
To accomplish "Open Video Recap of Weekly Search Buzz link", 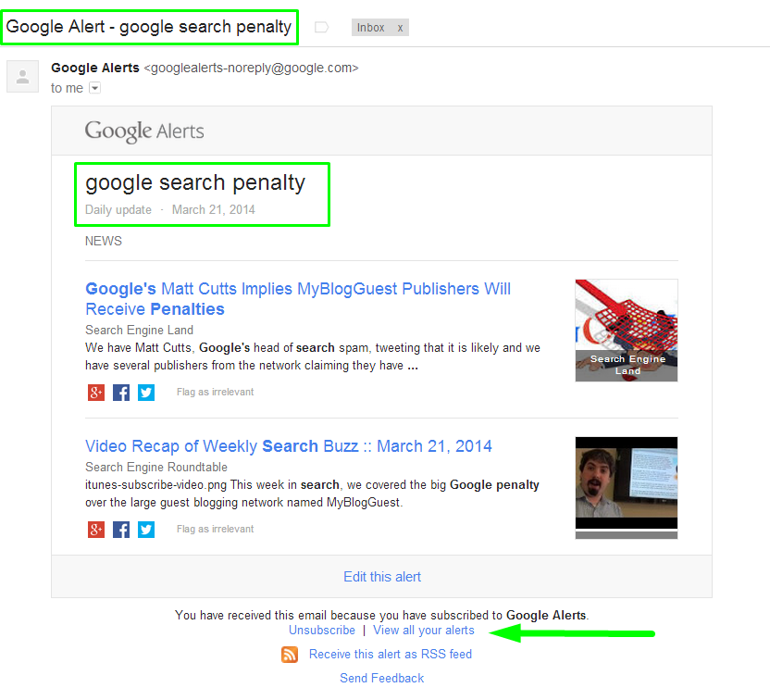I will click(x=288, y=446).
